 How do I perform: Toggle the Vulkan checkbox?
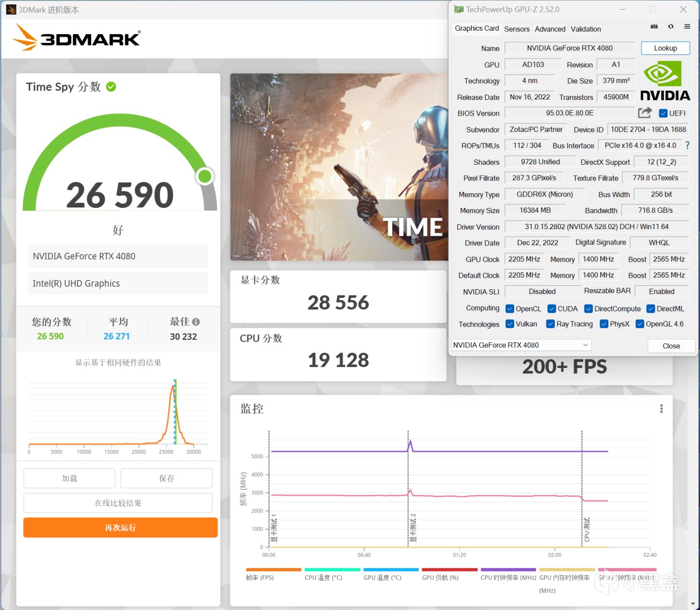coord(510,324)
